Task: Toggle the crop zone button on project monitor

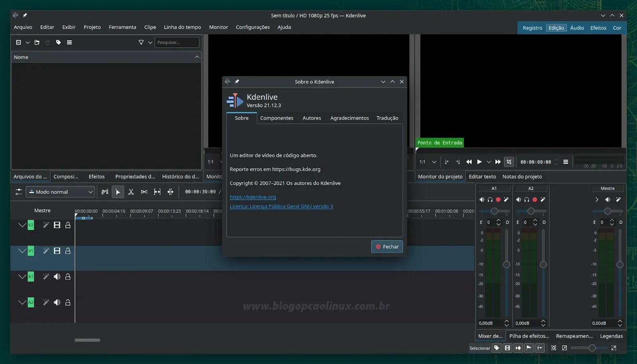Action: (509, 162)
